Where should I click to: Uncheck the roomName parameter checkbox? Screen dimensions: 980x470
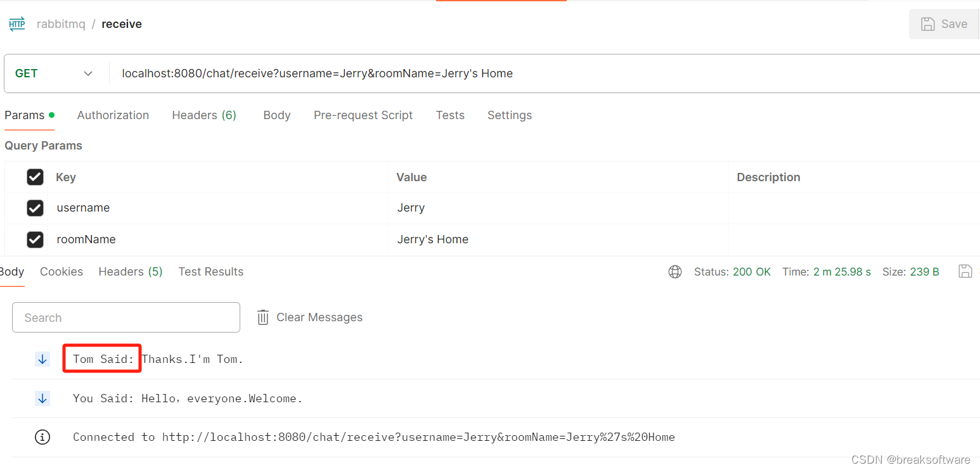pos(35,239)
